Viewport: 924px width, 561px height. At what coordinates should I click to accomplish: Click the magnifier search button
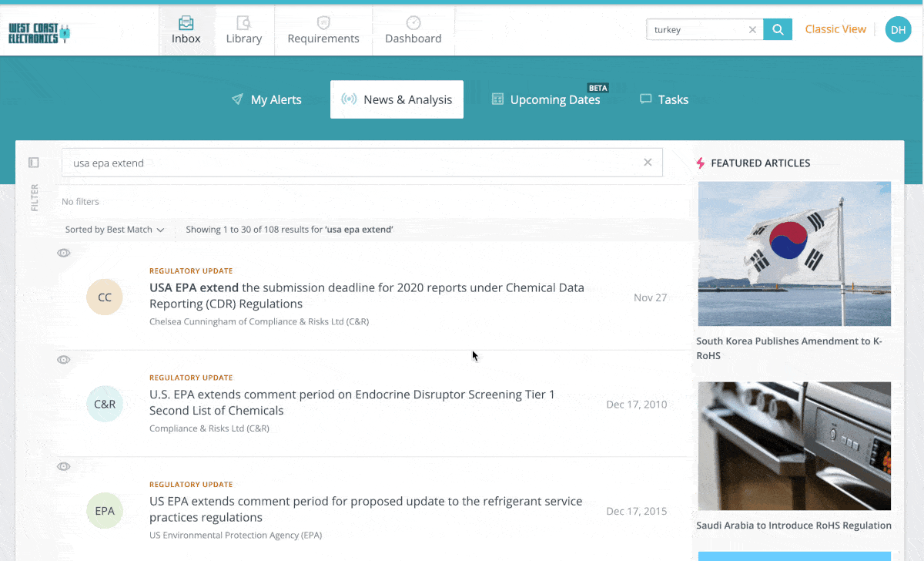778,30
